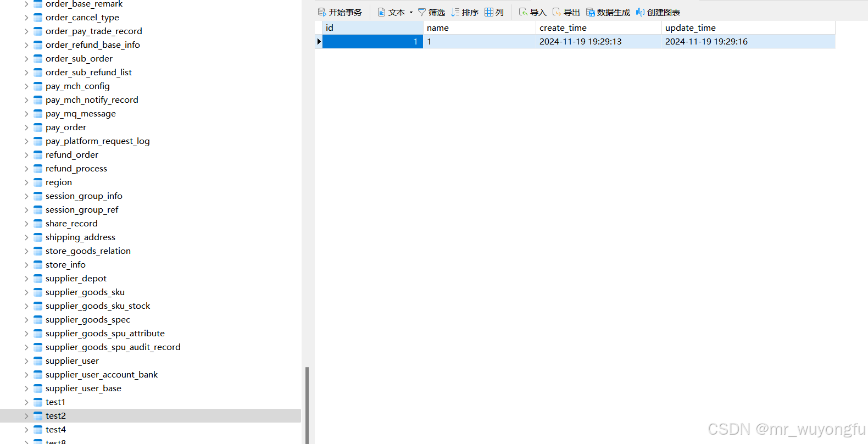Expand the share_record table node
This screenshot has height=444, width=868.
[26, 224]
